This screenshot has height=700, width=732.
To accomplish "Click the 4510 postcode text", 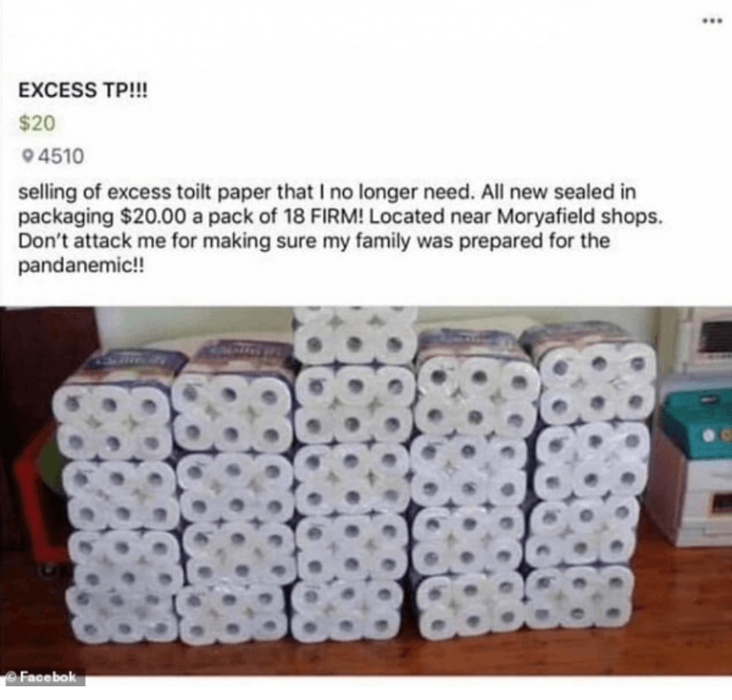I will click(x=61, y=156).
